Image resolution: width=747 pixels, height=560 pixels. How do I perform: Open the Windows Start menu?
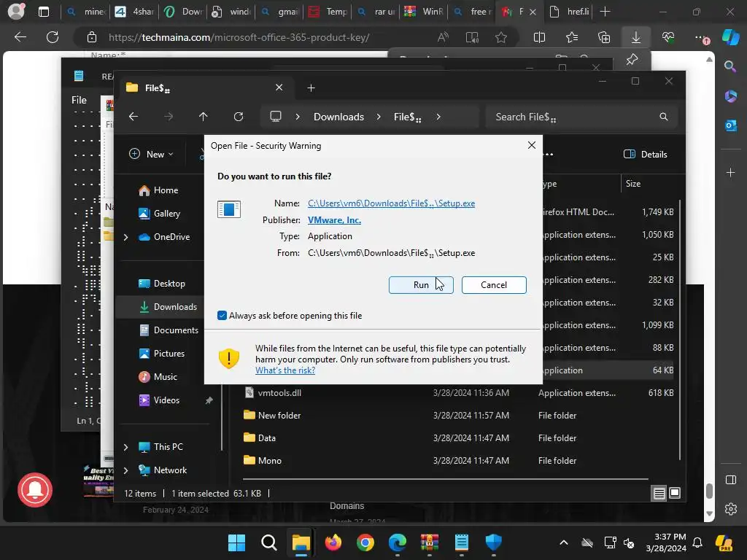click(x=236, y=542)
